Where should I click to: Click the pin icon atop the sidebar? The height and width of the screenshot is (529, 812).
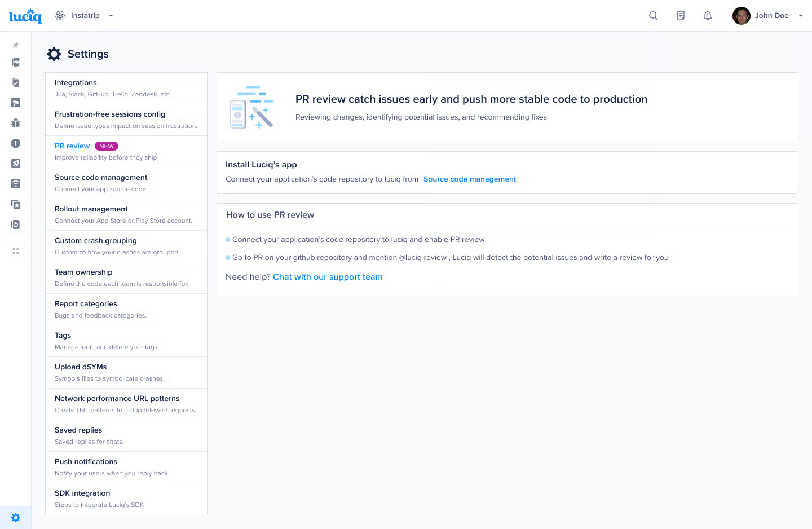pos(16,45)
